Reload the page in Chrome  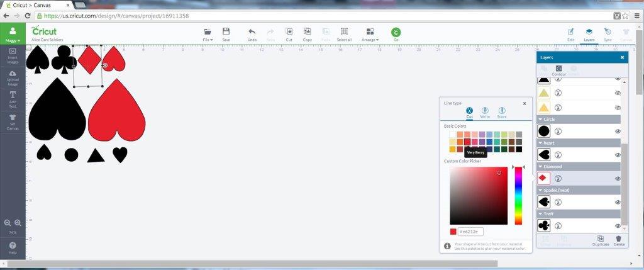click(28, 16)
